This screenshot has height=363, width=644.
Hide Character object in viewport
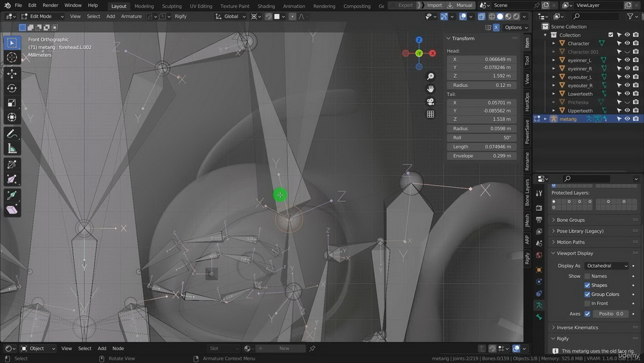pos(627,43)
